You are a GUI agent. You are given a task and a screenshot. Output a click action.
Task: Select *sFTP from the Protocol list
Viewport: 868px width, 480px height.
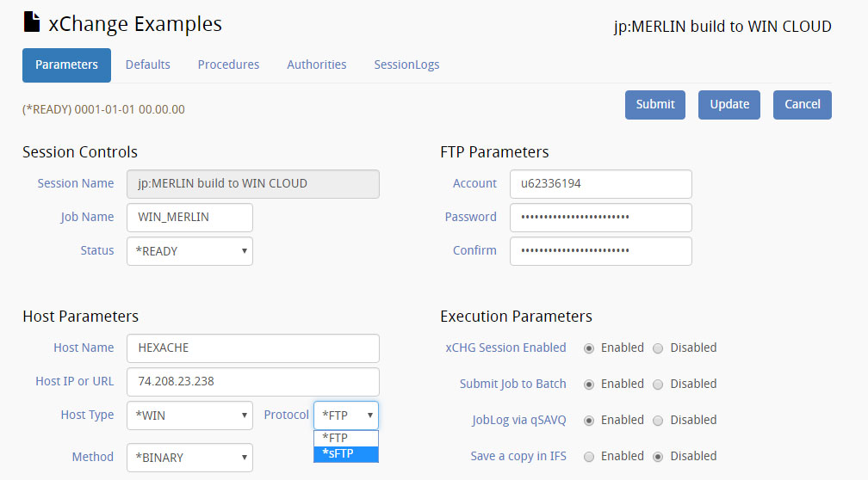[x=345, y=453]
